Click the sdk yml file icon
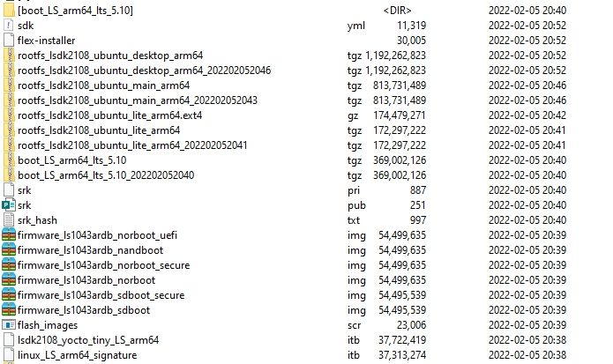This screenshot has height=364, width=613. tap(9, 26)
